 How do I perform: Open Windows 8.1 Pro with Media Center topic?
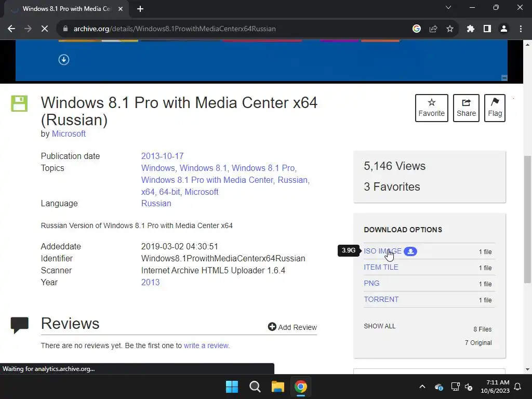click(x=207, y=180)
